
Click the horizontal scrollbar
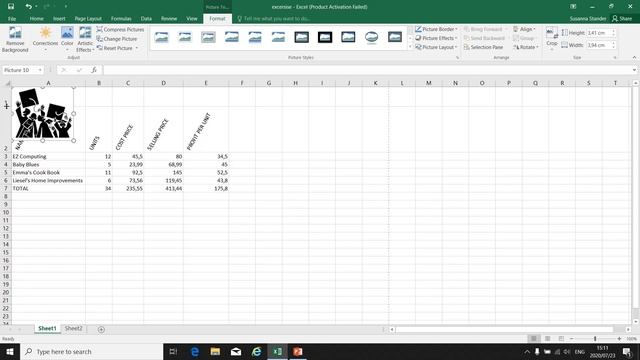point(504,329)
